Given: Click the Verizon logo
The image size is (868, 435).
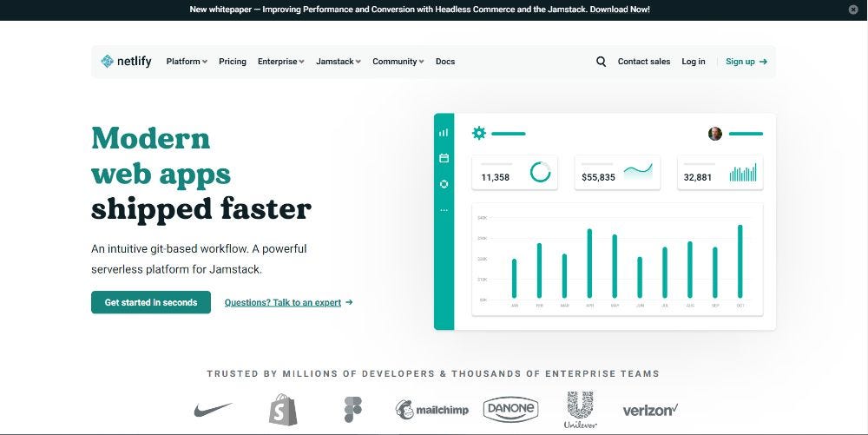Looking at the screenshot, I should [650, 410].
